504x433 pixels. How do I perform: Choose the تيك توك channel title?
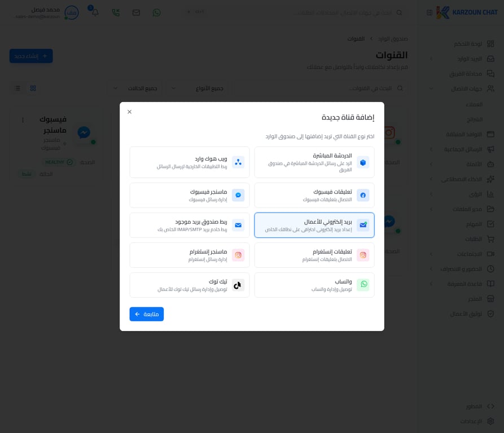click(x=218, y=281)
